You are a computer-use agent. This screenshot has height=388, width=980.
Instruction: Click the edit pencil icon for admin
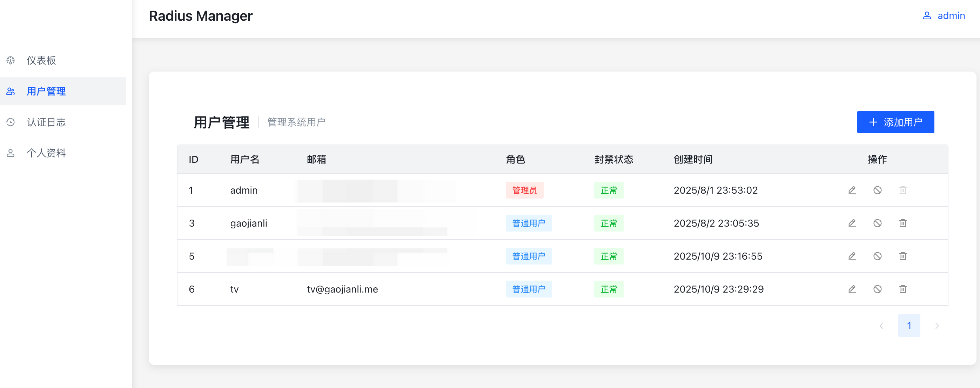852,190
